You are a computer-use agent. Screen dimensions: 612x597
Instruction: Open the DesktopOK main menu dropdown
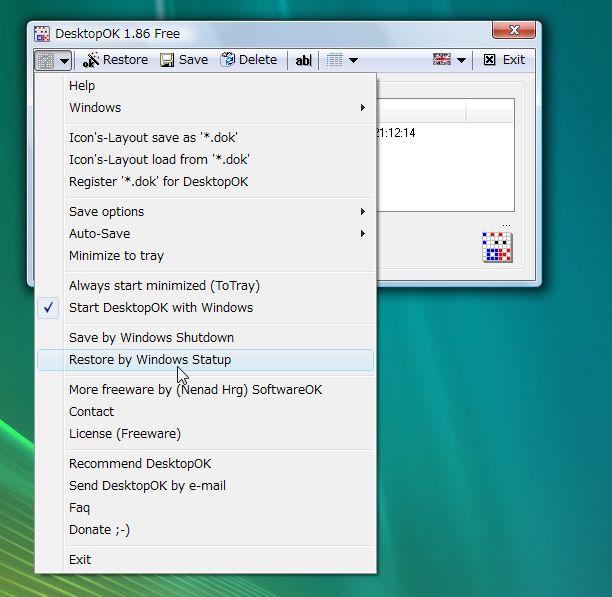[53, 60]
